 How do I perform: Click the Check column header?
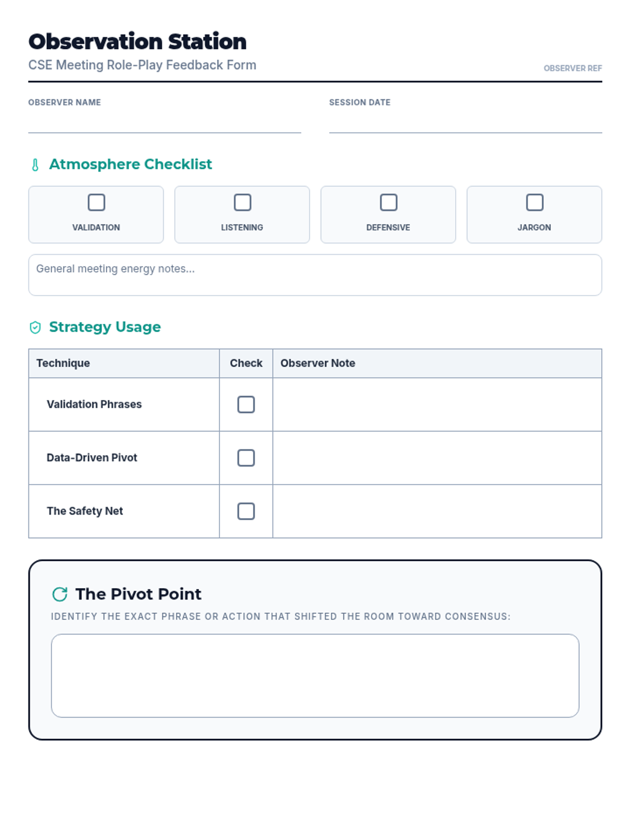pos(246,363)
